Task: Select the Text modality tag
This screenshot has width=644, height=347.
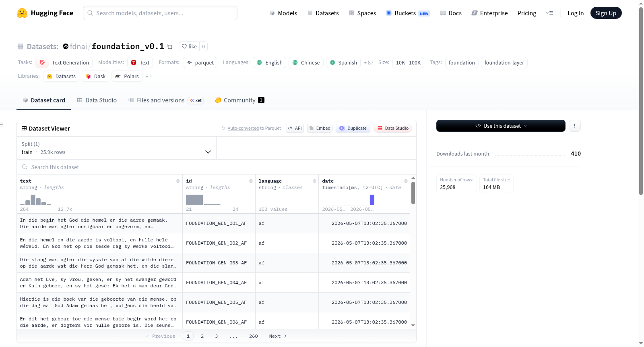Action: 140,62
